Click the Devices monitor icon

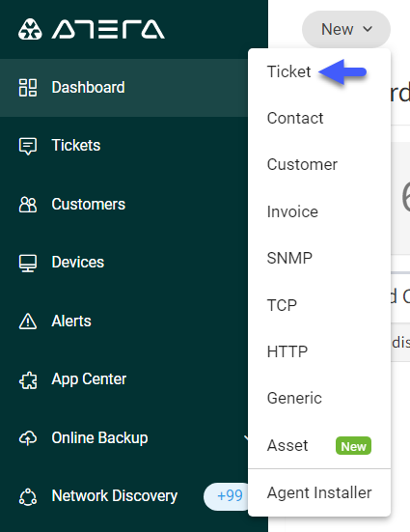(x=28, y=264)
